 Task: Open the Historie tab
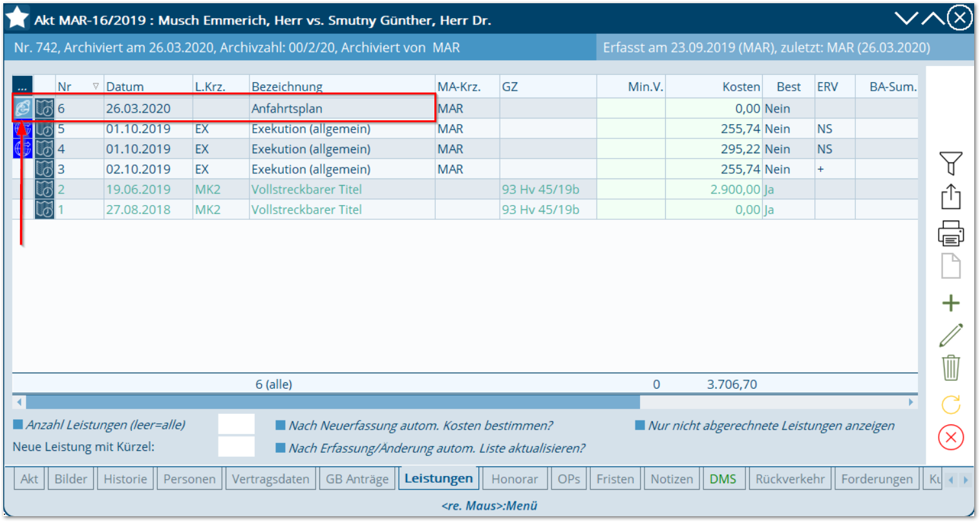click(x=125, y=479)
